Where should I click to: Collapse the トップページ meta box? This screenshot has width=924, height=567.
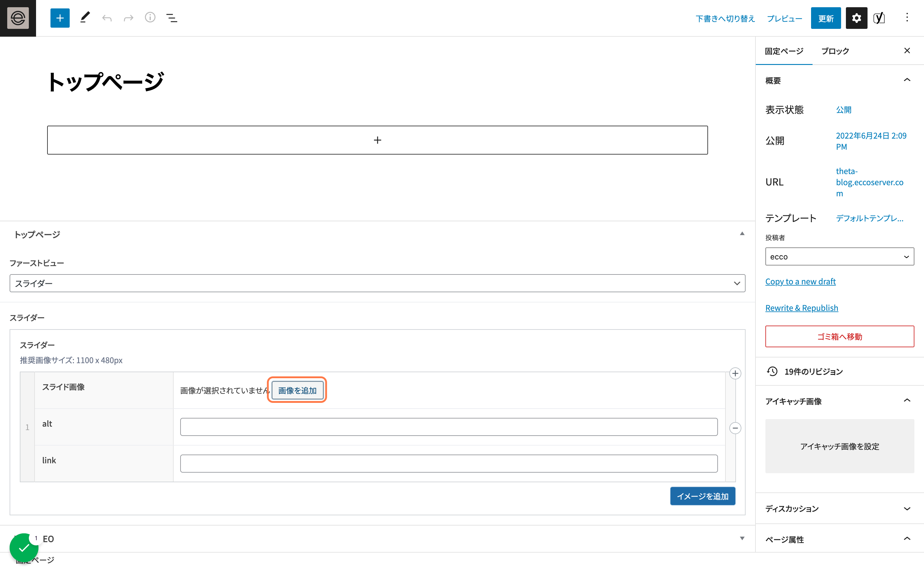pos(742,234)
